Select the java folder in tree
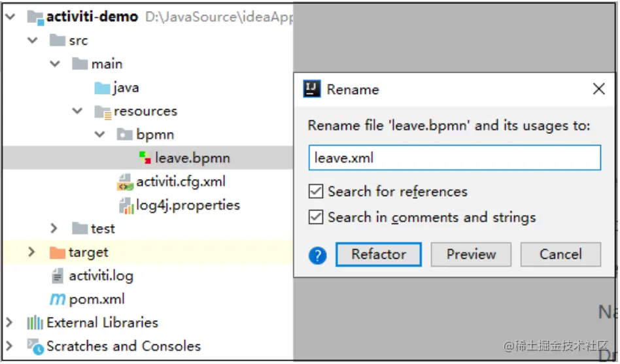This screenshot has height=364, width=620. pos(125,88)
